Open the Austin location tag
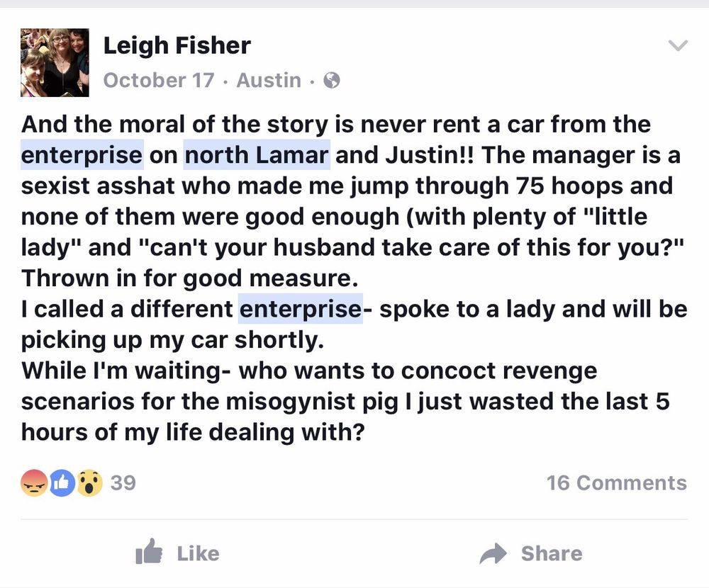This screenshot has height=588, width=709. click(268, 80)
